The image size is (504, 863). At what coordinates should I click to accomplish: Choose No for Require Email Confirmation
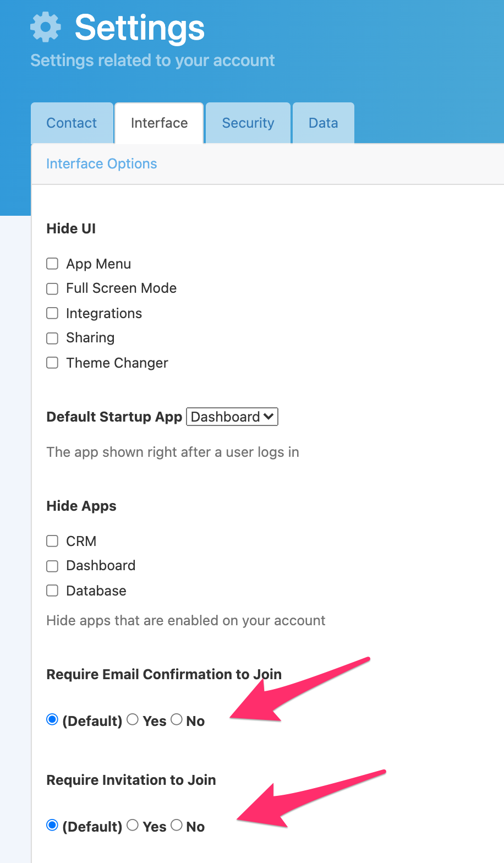pyautogui.click(x=177, y=719)
